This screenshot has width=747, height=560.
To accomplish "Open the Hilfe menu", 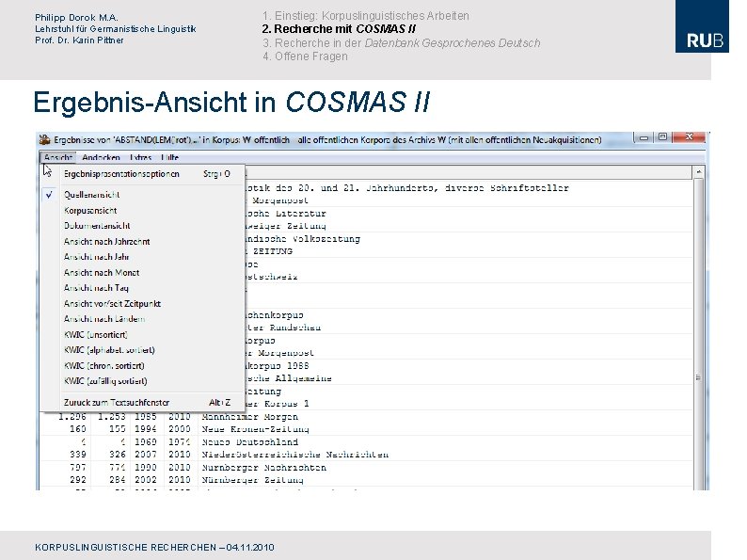I will 169,157.
